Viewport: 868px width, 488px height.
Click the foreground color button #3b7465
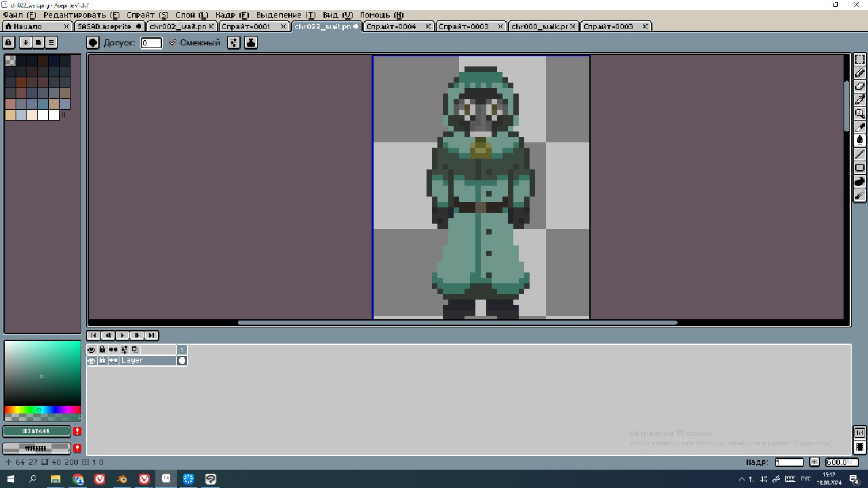click(x=37, y=431)
